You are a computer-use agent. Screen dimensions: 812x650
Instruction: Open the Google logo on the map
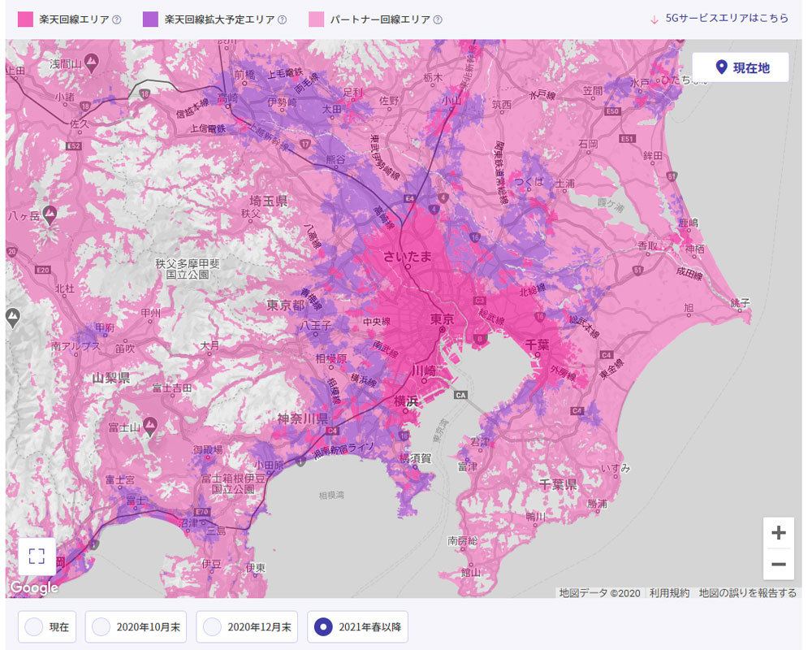(34, 587)
